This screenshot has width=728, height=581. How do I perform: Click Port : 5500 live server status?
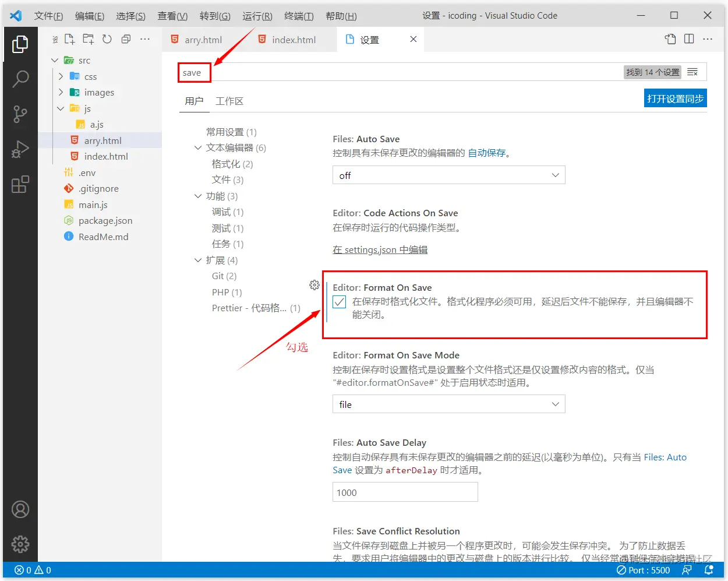pyautogui.click(x=644, y=570)
